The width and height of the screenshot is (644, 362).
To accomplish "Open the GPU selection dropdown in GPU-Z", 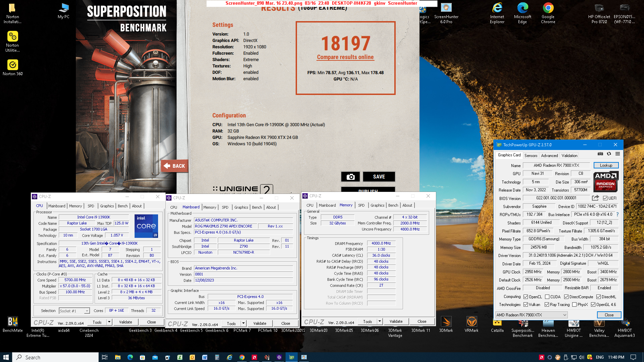I will click(532, 315).
